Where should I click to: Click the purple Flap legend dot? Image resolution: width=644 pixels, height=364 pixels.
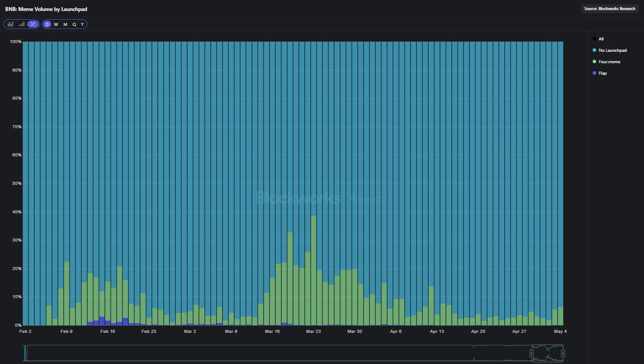coord(594,73)
